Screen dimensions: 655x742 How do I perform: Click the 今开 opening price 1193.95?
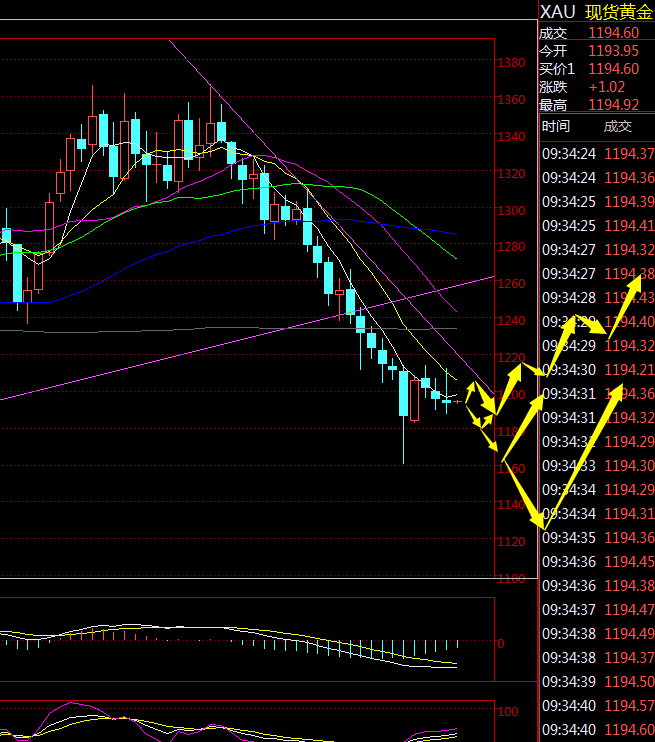(x=613, y=51)
